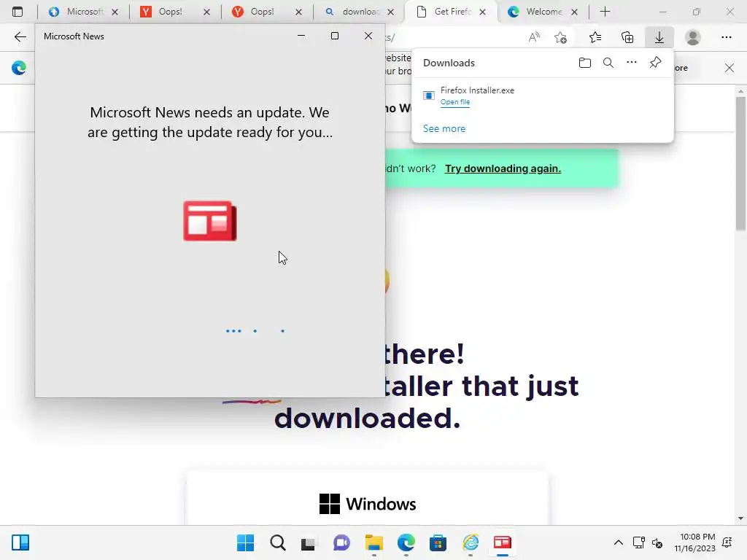Open Internet Explorer on taskbar

[471, 542]
